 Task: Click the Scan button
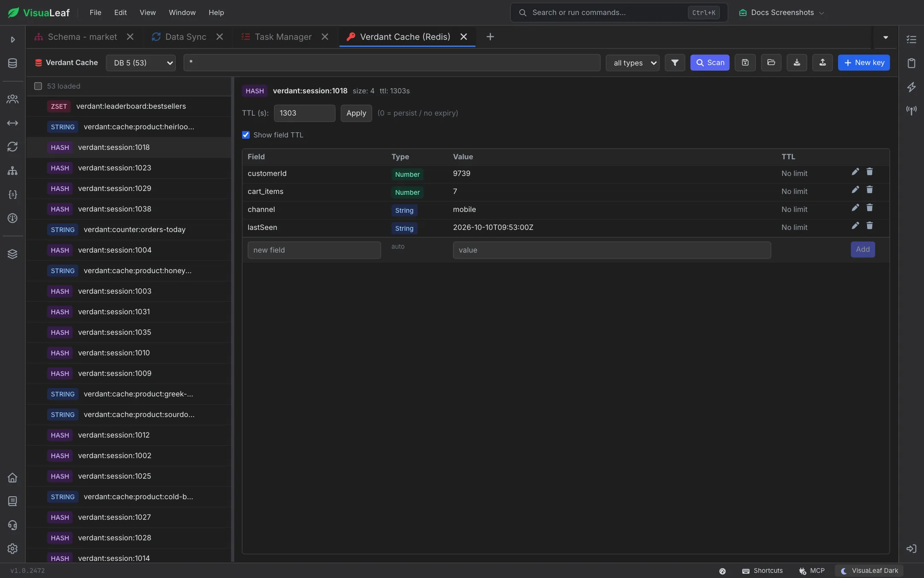click(x=710, y=63)
